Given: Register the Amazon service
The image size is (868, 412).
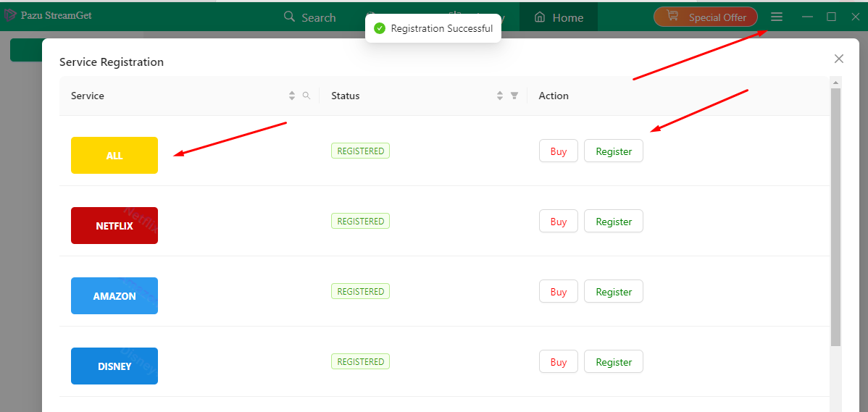Looking at the screenshot, I should [614, 292].
